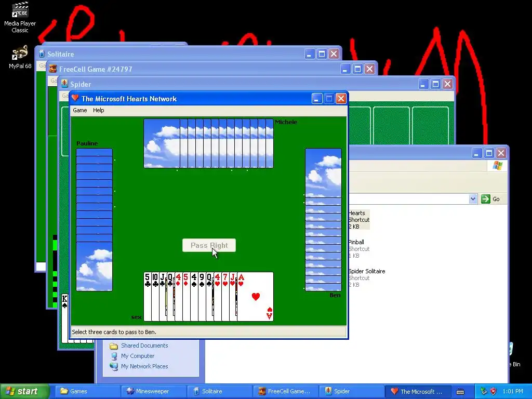Image resolution: width=532 pixels, height=399 pixels.
Task: Click the King of spades in Spider
Action: (x=64, y=318)
